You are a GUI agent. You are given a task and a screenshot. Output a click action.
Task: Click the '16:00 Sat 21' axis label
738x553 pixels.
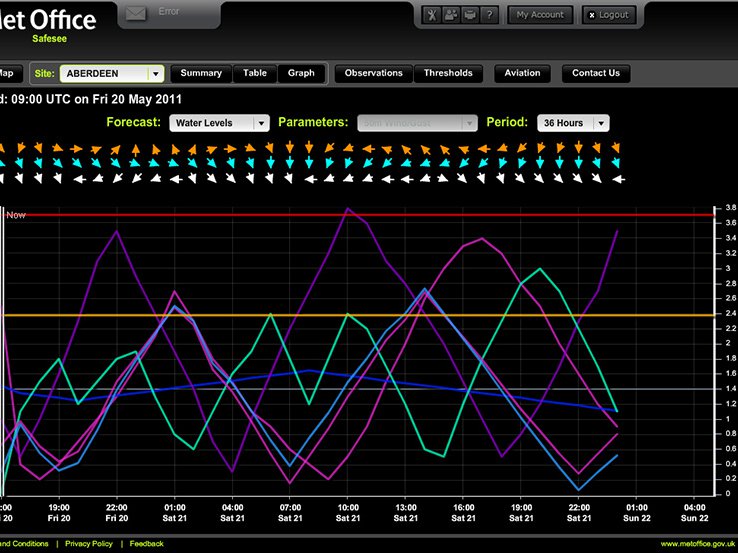pyautogui.click(x=464, y=513)
